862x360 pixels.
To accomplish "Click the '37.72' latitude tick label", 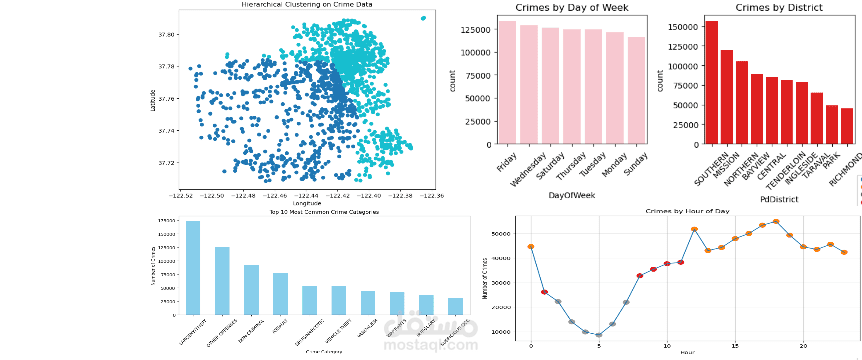I will click(x=166, y=163).
